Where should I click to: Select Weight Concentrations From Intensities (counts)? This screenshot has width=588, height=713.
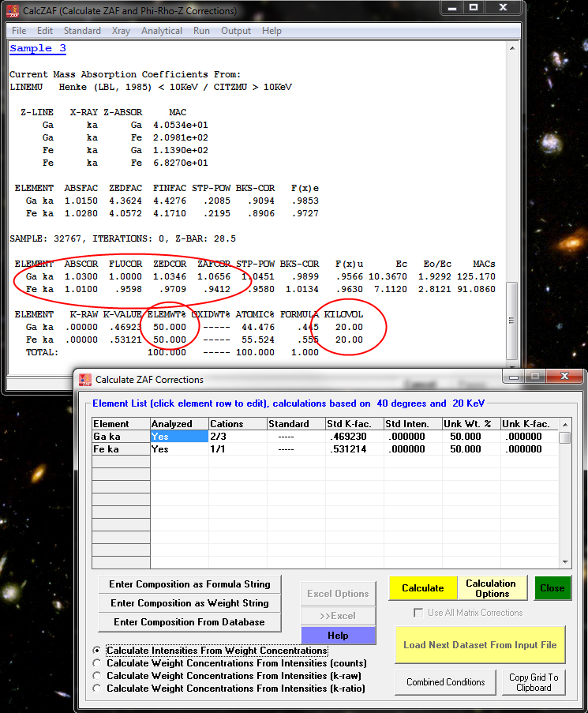[x=98, y=663]
